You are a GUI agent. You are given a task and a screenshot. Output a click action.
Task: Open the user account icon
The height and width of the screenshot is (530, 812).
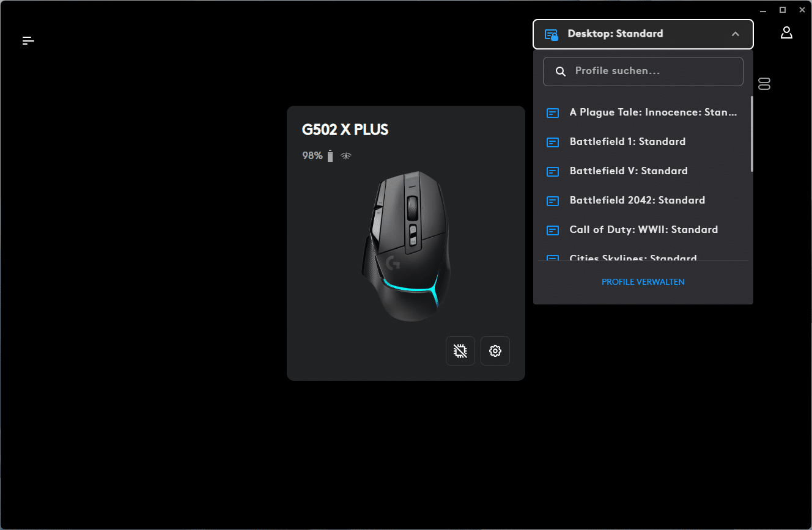pyautogui.click(x=786, y=33)
